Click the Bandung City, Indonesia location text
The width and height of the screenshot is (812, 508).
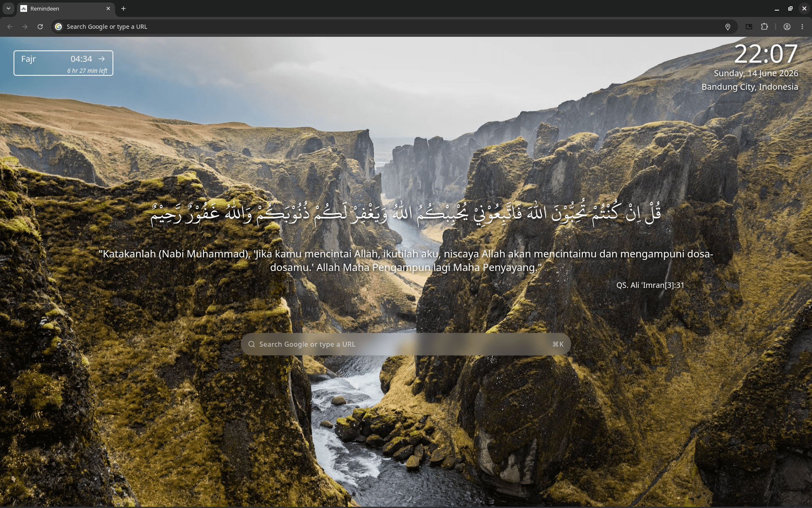pos(750,87)
